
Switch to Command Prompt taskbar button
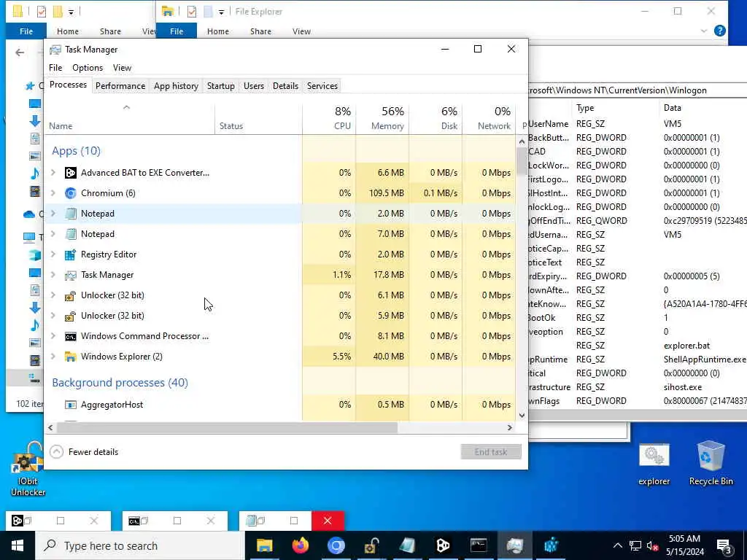pyautogui.click(x=479, y=545)
